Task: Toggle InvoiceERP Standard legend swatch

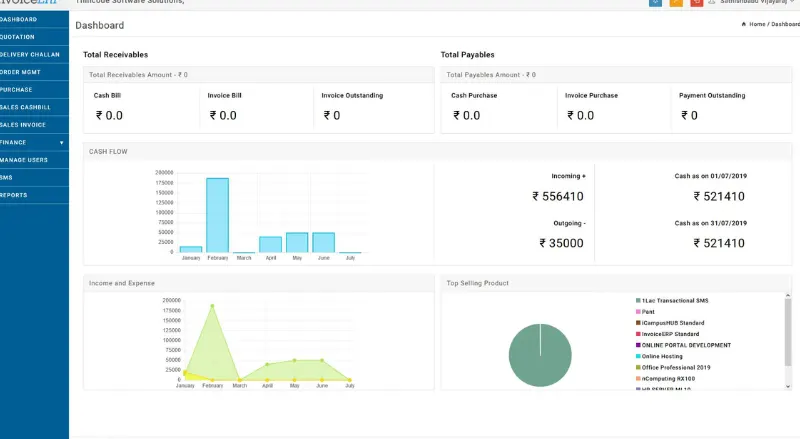Action: click(638, 334)
